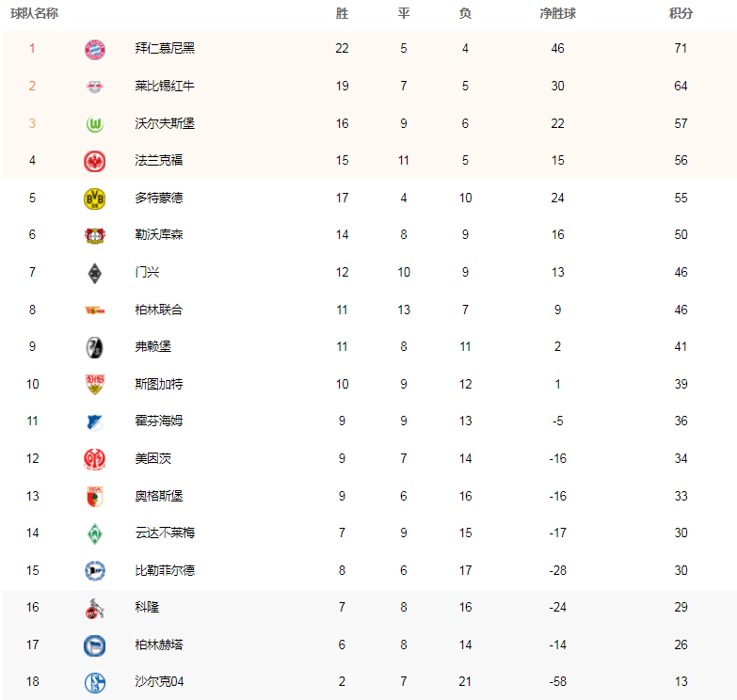Click the 球队名称 header
The image size is (737, 700).
[x=34, y=13]
